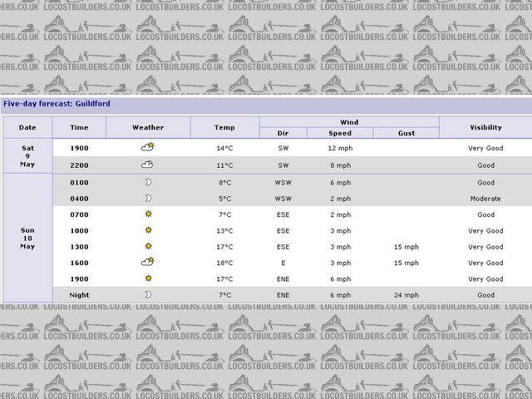This screenshot has height=399, width=532.
Task: Click the 1600 sunny intervals weather icon
Action: 148,262
